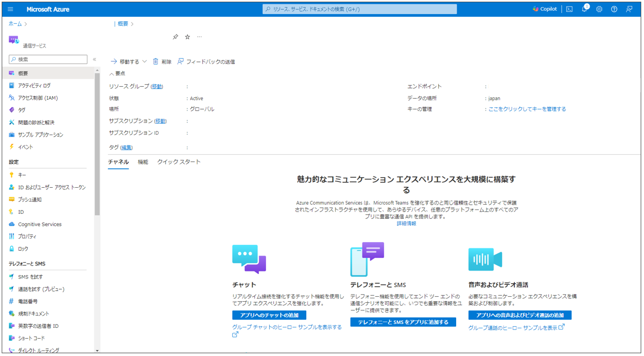
Task: Open ここをクリックしてキーを管理する link
Action: tap(527, 109)
